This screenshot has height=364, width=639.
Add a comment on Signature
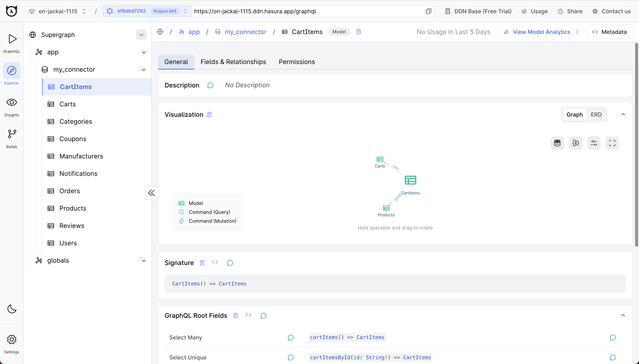point(230,263)
